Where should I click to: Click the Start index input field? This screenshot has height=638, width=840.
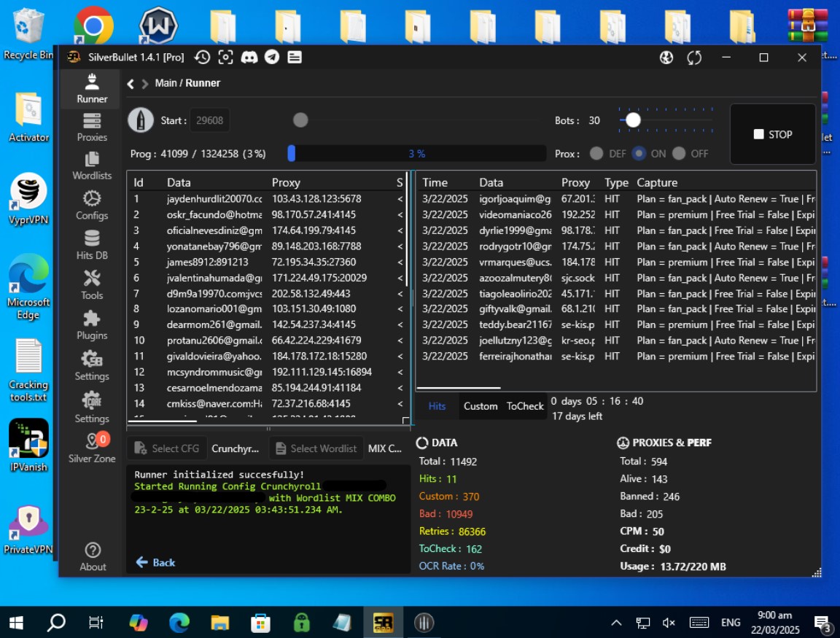click(x=209, y=120)
